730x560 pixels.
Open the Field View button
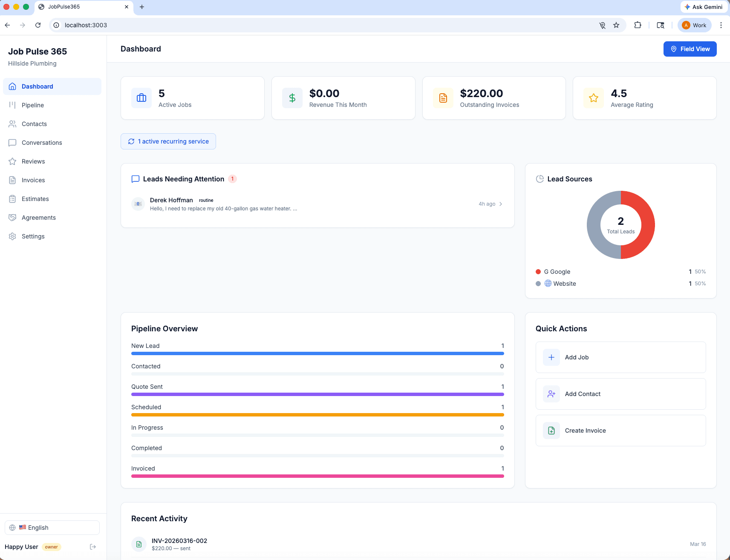[x=690, y=49]
